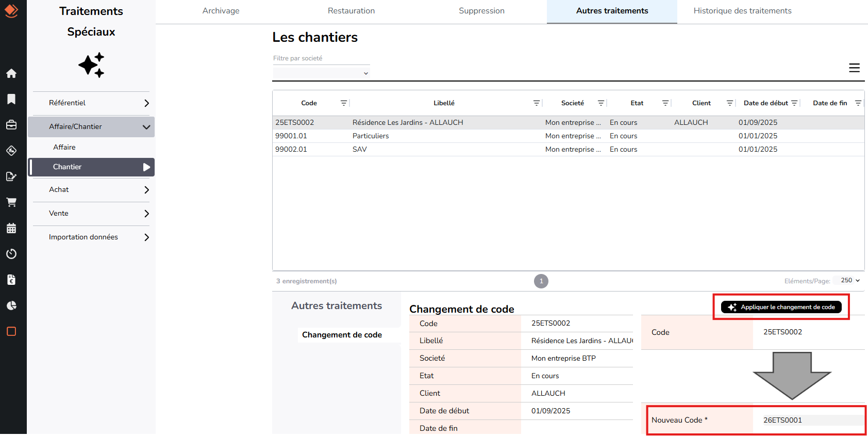The image size is (868, 436).
Task: Open the Etat column filter icon
Action: [665, 103]
